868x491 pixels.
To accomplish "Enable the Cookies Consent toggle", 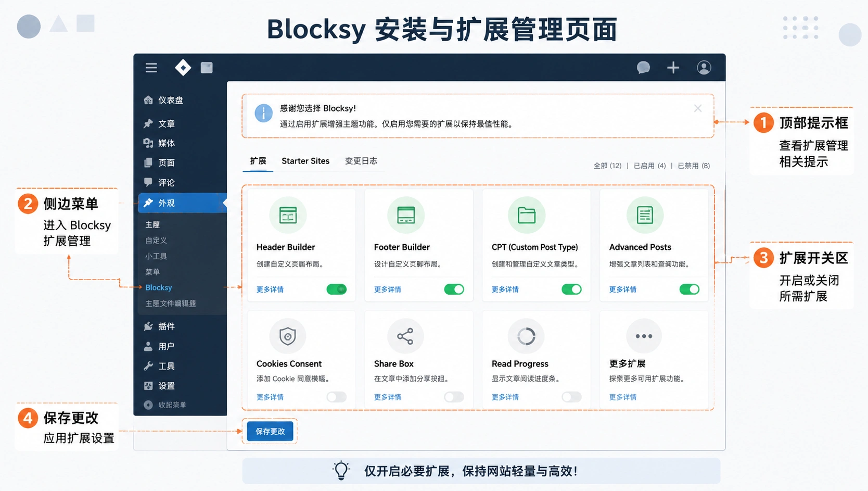I will (337, 397).
